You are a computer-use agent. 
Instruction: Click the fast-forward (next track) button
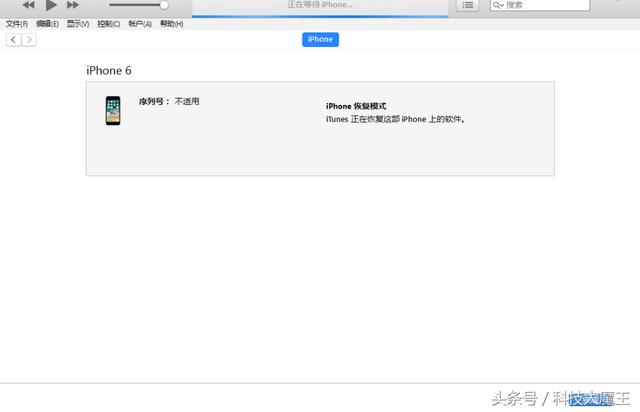click(x=73, y=5)
